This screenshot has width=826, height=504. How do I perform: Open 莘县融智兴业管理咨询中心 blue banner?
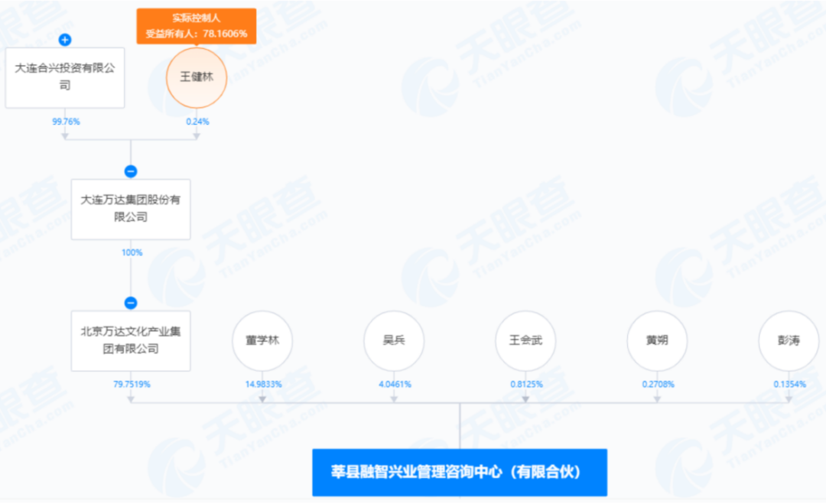pos(459,472)
